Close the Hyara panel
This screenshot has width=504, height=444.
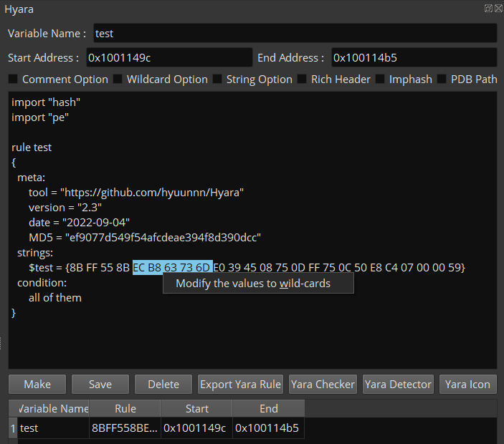pos(498,9)
